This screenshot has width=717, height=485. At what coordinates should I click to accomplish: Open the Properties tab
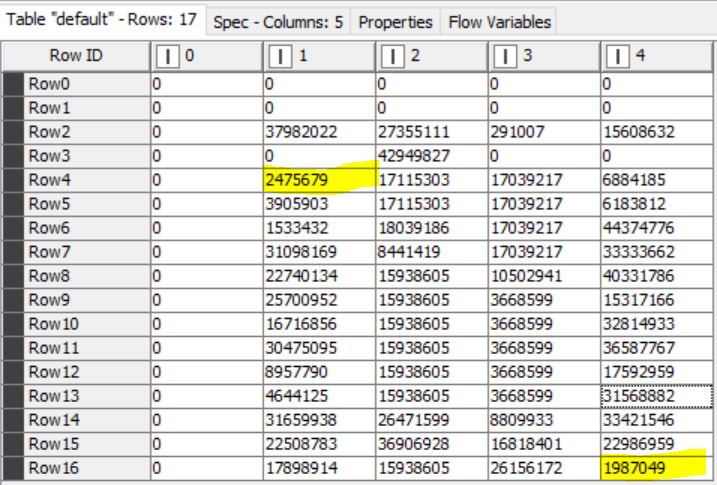click(396, 21)
